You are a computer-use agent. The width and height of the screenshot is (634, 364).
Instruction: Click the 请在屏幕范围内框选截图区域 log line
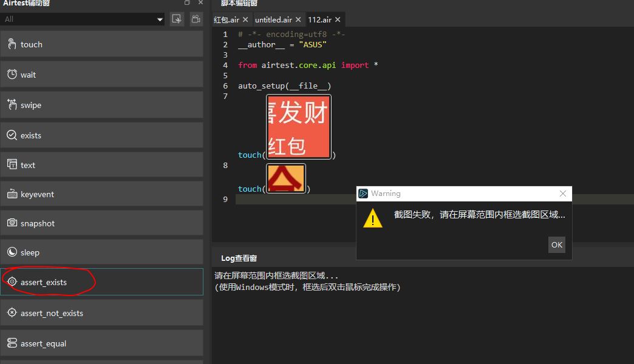click(276, 275)
